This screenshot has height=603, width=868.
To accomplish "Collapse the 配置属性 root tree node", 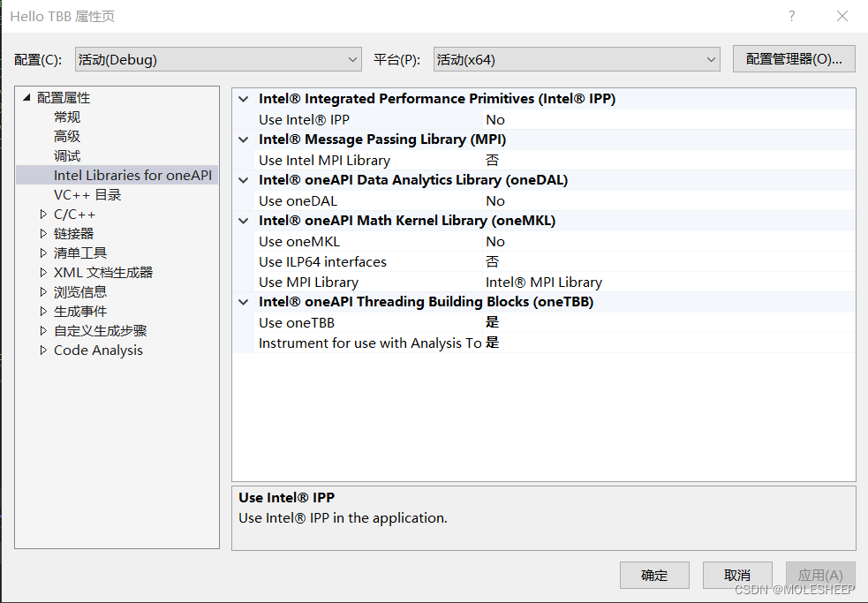I will (x=26, y=97).
